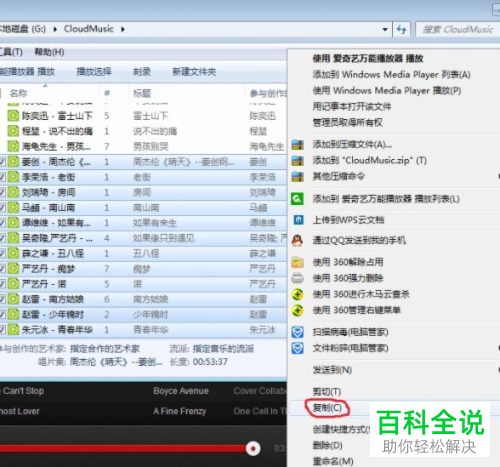
Task: Click the music file icon for 陈奕迅 - 富士山下
Action: pos(13,116)
